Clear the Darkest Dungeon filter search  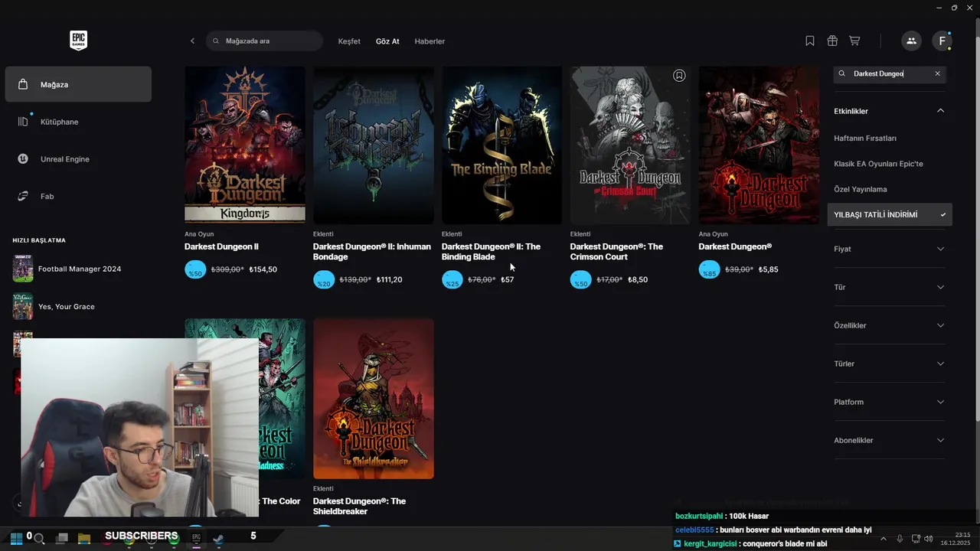pyautogui.click(x=937, y=73)
